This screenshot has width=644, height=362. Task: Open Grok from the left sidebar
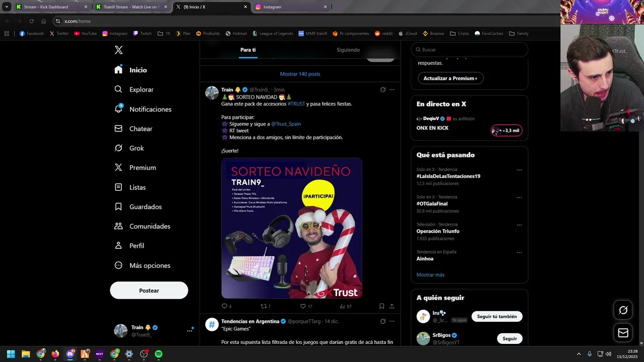[x=129, y=148]
